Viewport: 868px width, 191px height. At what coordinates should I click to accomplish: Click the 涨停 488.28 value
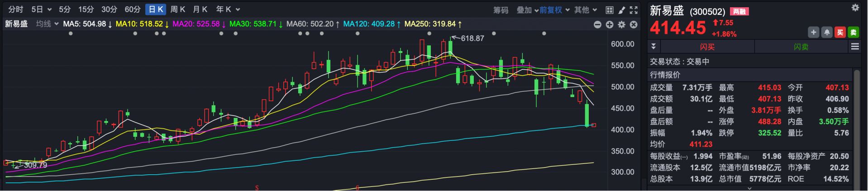(x=769, y=121)
